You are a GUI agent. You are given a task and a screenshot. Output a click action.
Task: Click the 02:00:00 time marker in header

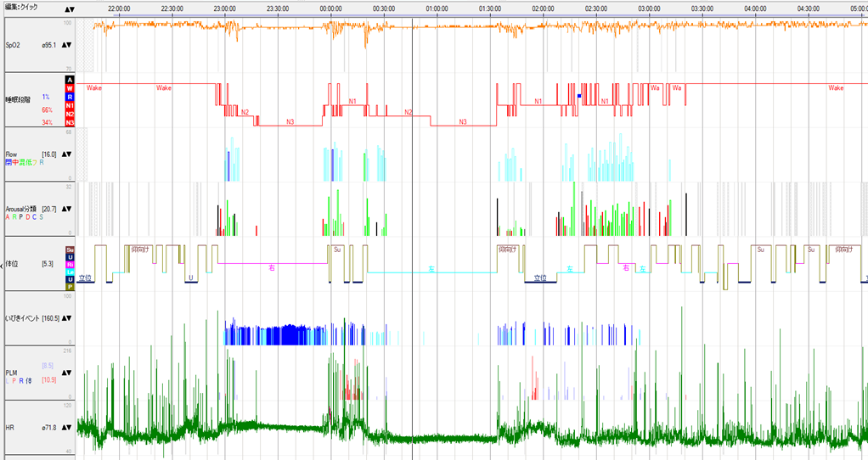click(x=543, y=8)
